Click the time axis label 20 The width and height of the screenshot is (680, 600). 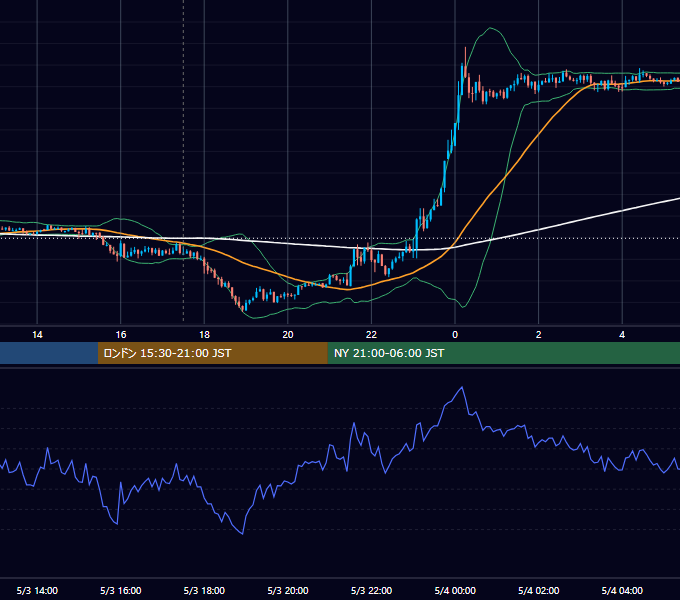point(288,335)
